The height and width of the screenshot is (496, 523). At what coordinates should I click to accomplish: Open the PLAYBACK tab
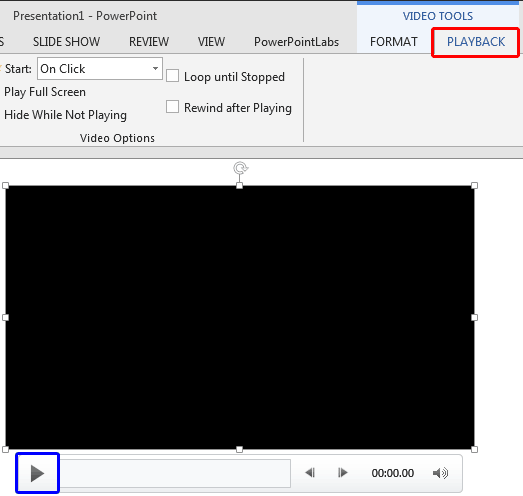click(476, 42)
